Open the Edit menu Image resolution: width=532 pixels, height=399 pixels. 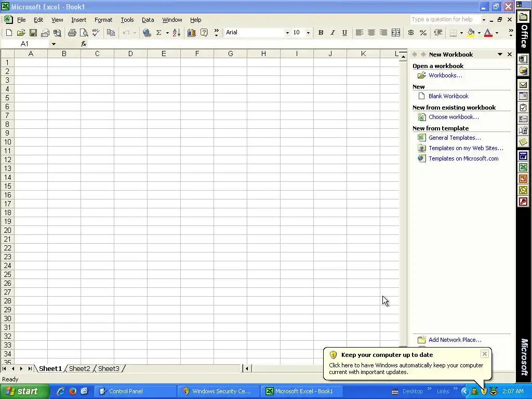click(x=38, y=20)
